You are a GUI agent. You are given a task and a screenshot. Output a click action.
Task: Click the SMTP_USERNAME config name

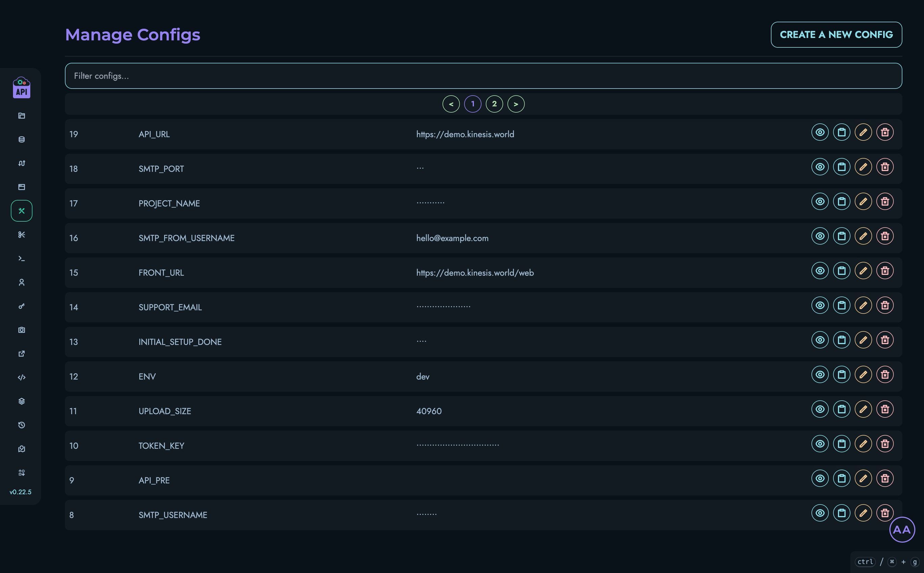pyautogui.click(x=173, y=515)
